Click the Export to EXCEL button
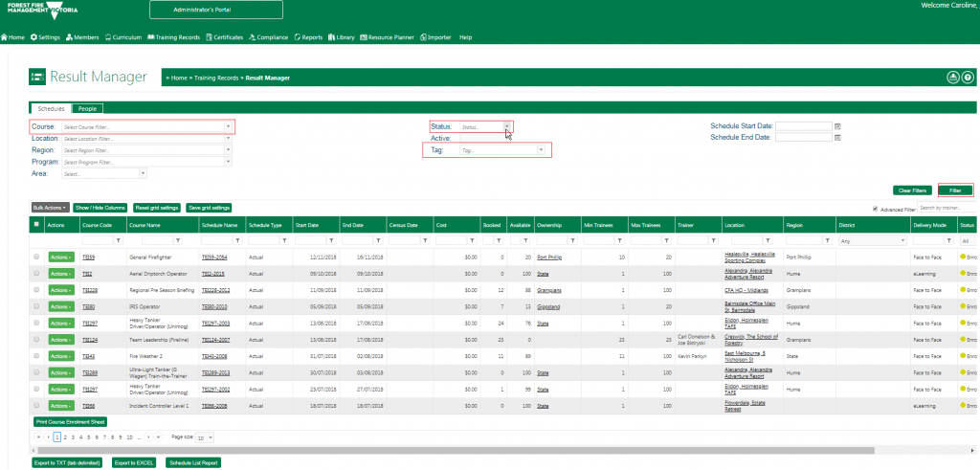 tap(136, 463)
